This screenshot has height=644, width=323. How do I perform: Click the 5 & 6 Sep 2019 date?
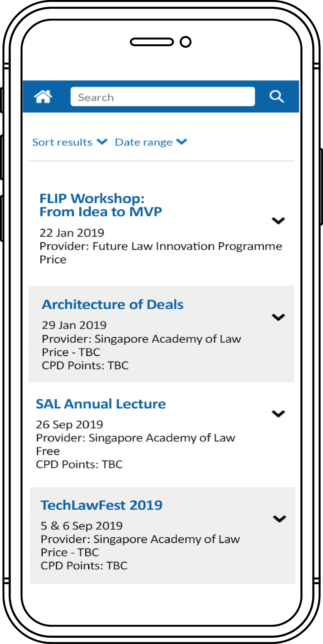[82, 526]
